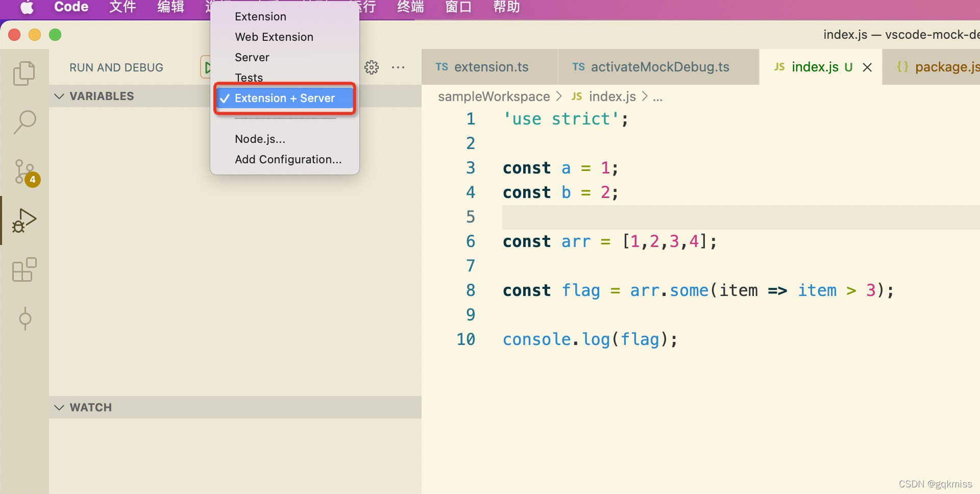Close the index.js editor tab
This screenshot has height=494, width=980.
tap(867, 67)
